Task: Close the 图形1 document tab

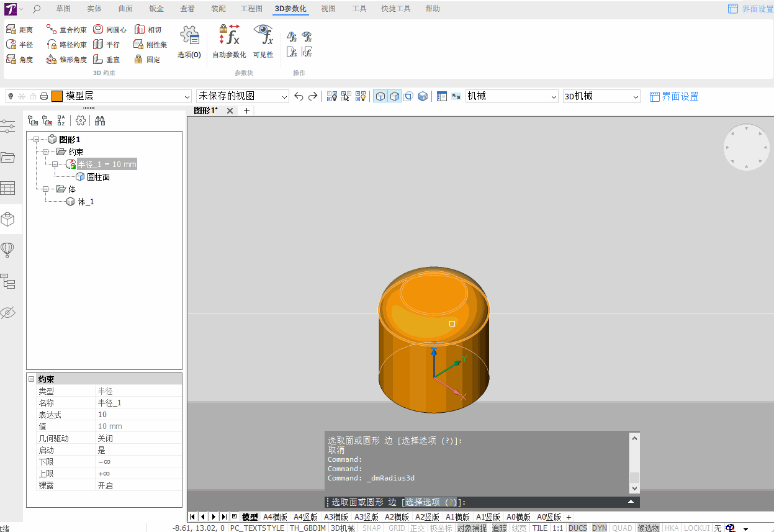Action: 230,111
